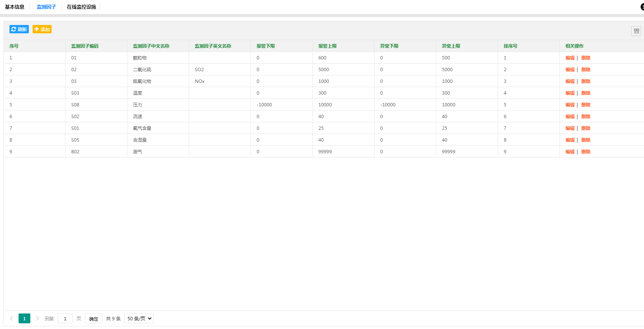Click the yellow add button with plus icon
This screenshot has height=329, width=644.
(42, 29)
